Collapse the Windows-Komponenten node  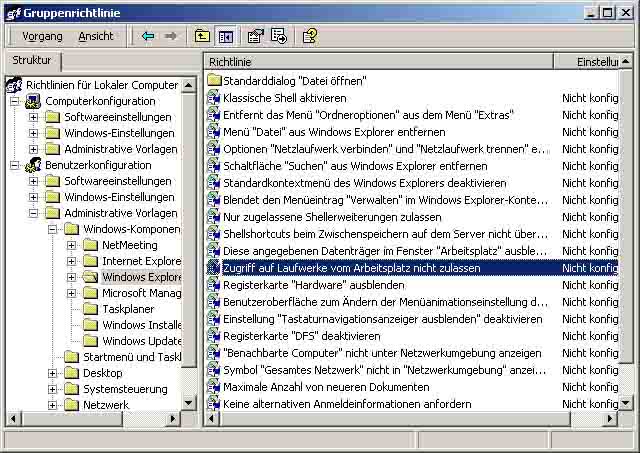52,229
